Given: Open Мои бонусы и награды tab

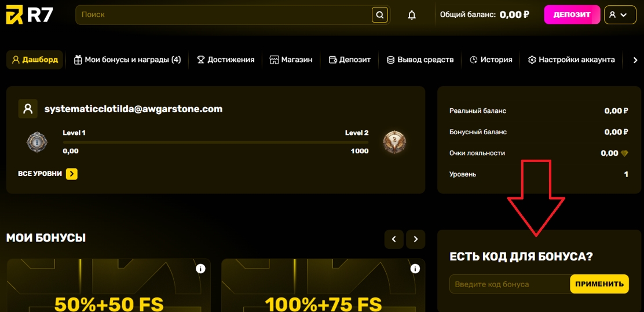Looking at the screenshot, I should (127, 60).
